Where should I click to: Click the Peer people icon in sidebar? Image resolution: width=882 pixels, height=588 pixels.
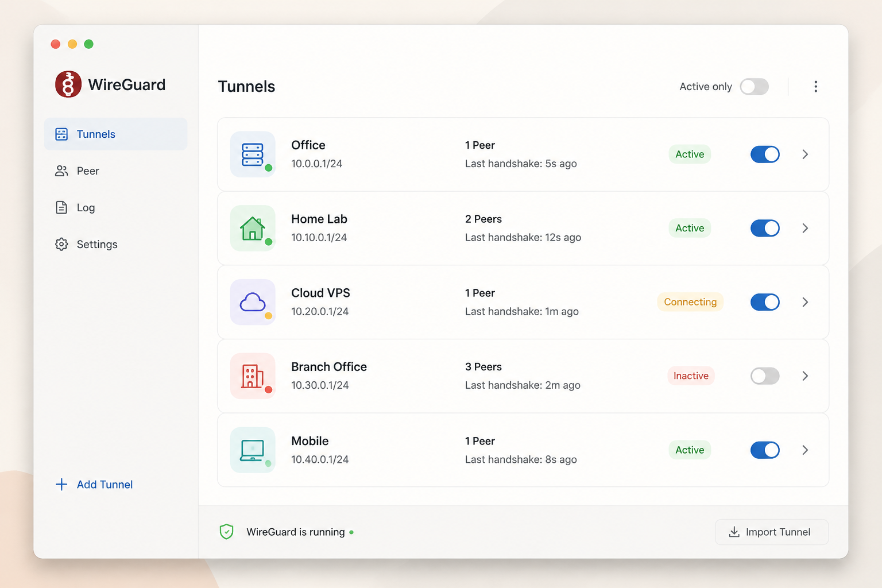pos(61,171)
